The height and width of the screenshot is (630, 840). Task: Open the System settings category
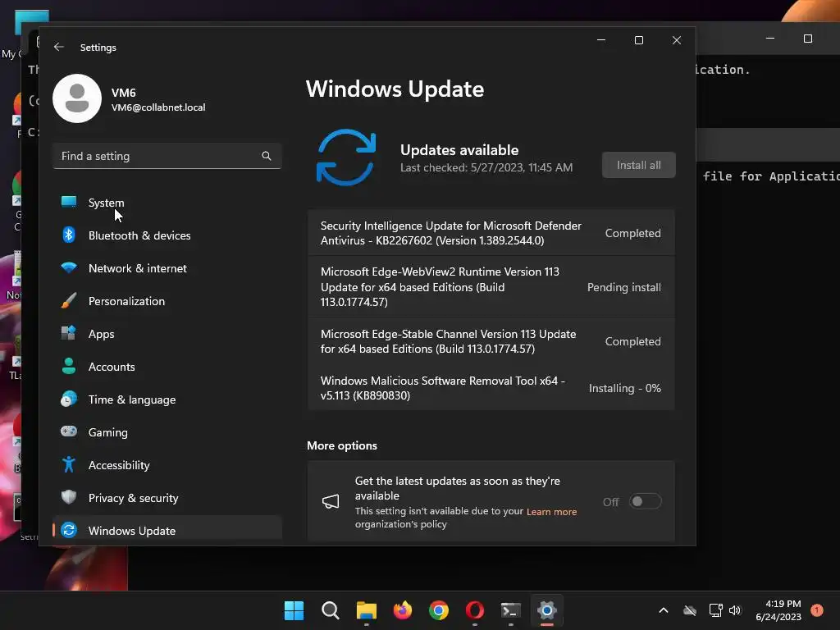tap(167, 203)
